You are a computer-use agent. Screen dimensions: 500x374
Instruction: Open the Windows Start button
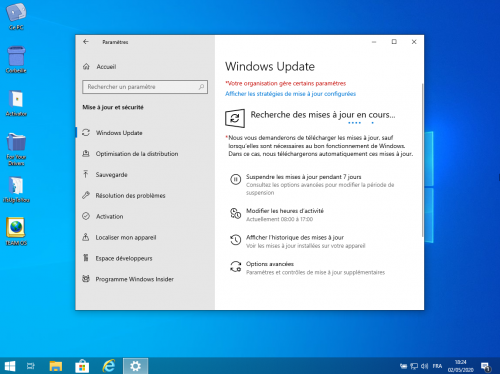click(10, 366)
